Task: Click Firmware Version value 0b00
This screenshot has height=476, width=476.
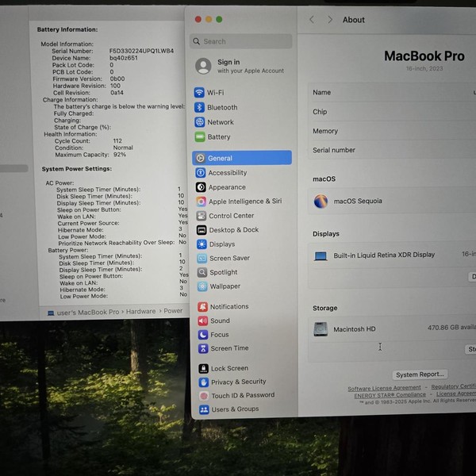Action: click(x=117, y=79)
